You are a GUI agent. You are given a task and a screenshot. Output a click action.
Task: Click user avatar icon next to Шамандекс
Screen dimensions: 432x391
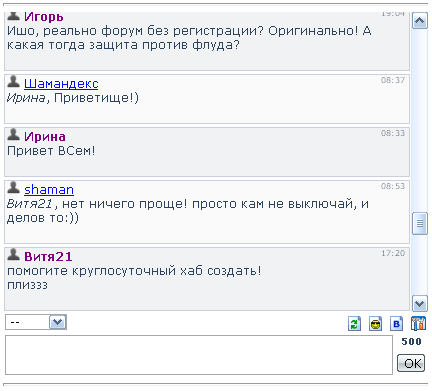pyautogui.click(x=13, y=81)
